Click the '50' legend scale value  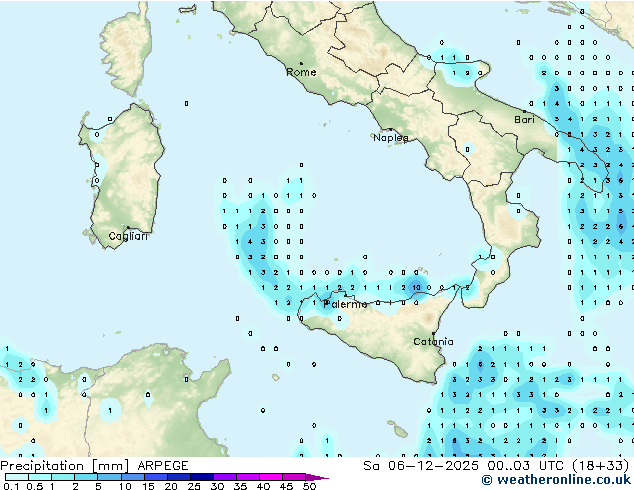pos(309,486)
